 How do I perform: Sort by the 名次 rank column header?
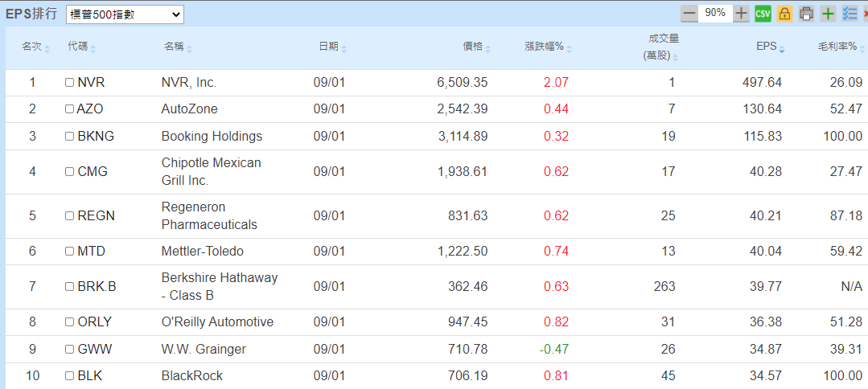[32, 47]
